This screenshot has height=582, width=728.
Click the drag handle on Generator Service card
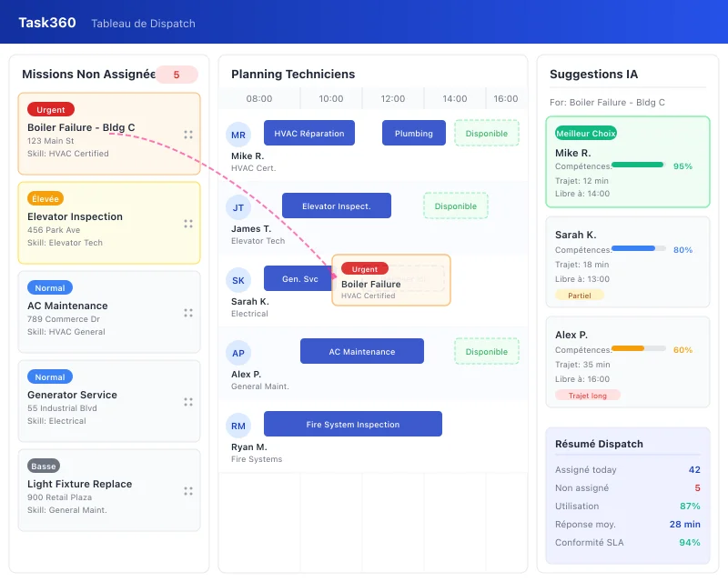[x=188, y=403]
